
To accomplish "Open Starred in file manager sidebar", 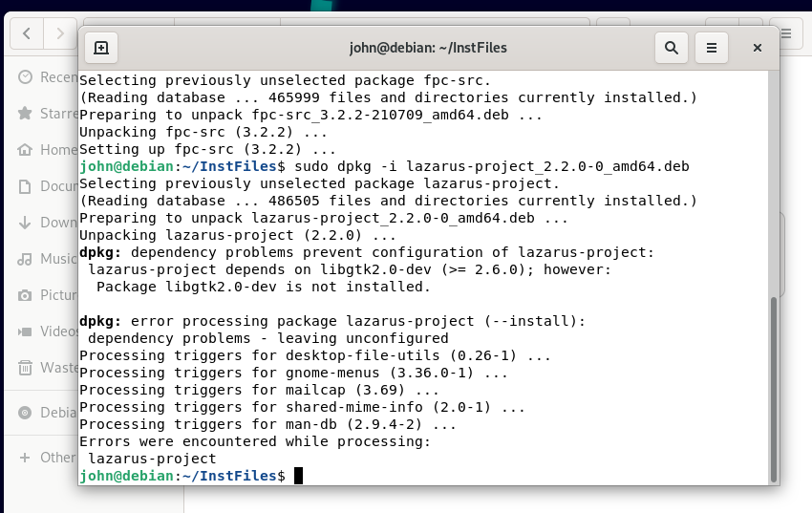I will coord(48,114).
